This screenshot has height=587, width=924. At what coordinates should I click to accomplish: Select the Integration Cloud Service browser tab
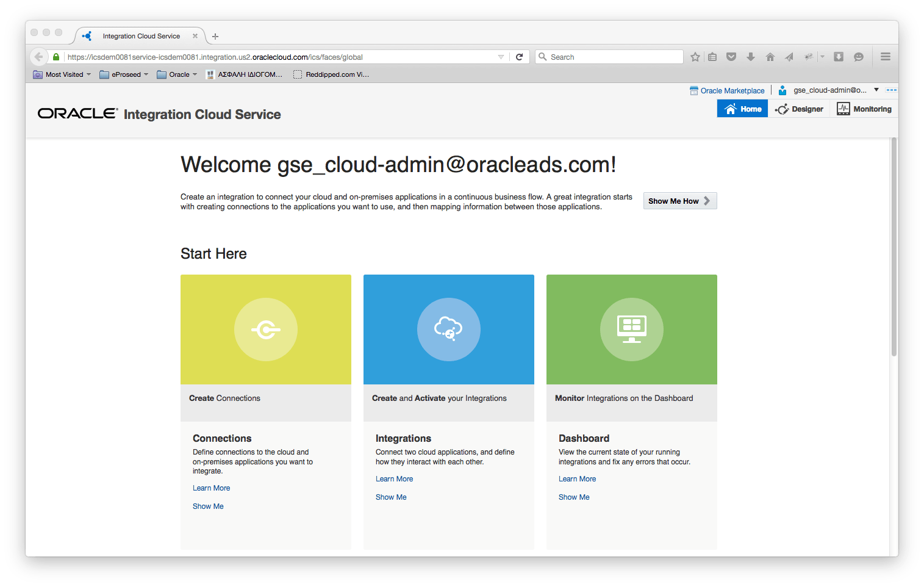[140, 36]
